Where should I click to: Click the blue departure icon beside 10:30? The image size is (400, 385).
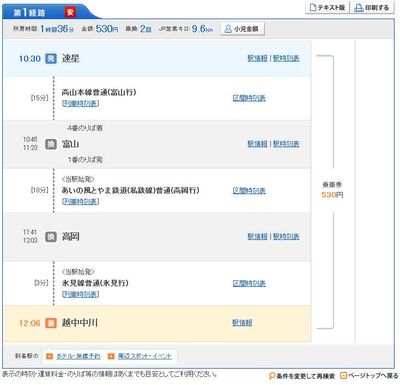coord(51,58)
